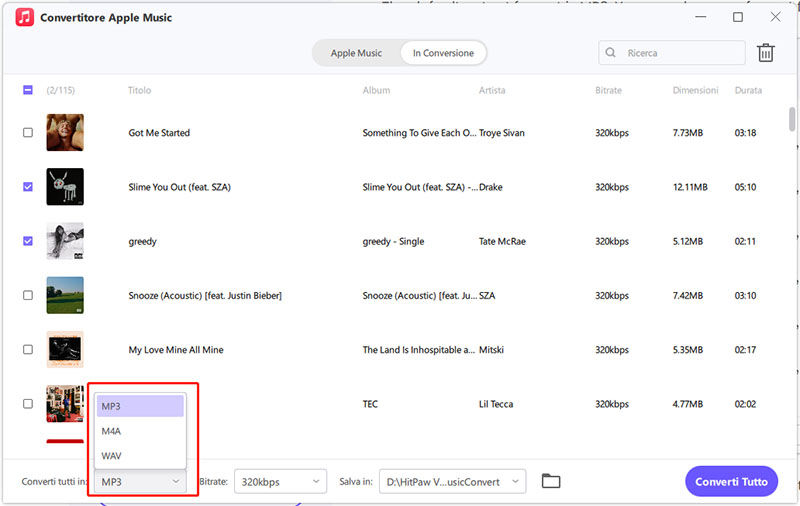Screen dimensions: 800x506
Task: Check the Got Me Started checkbox
Action: (x=28, y=133)
